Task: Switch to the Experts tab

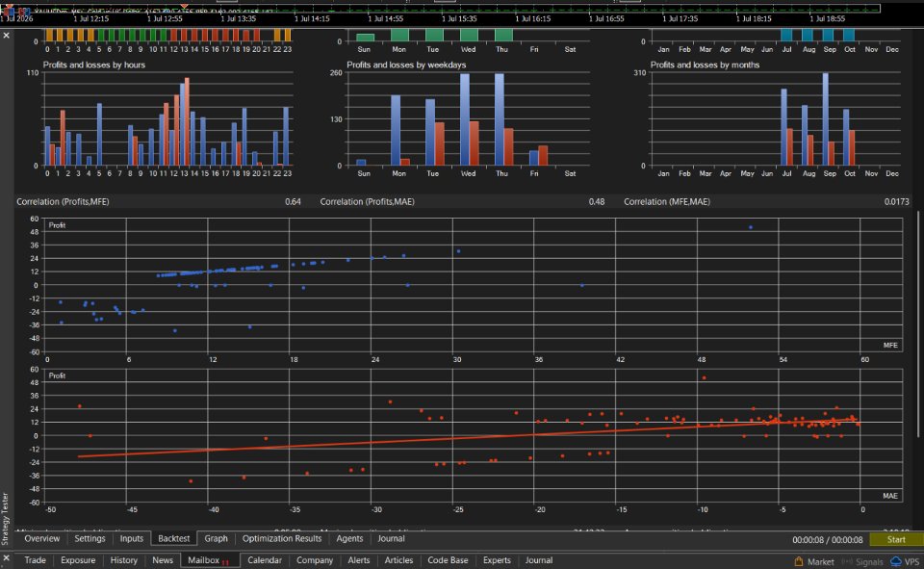Action: pyautogui.click(x=497, y=560)
